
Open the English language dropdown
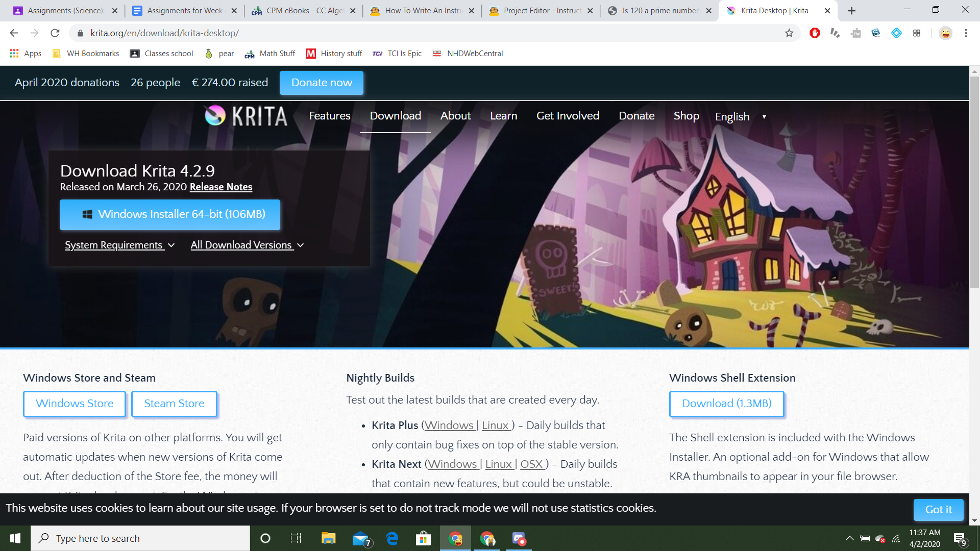point(739,116)
